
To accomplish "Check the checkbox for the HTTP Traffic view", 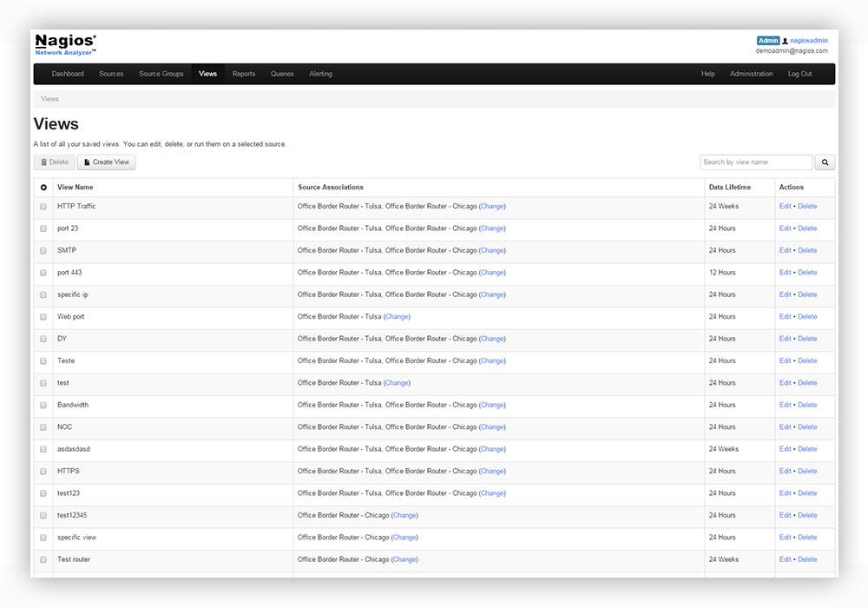I will pyautogui.click(x=43, y=206).
